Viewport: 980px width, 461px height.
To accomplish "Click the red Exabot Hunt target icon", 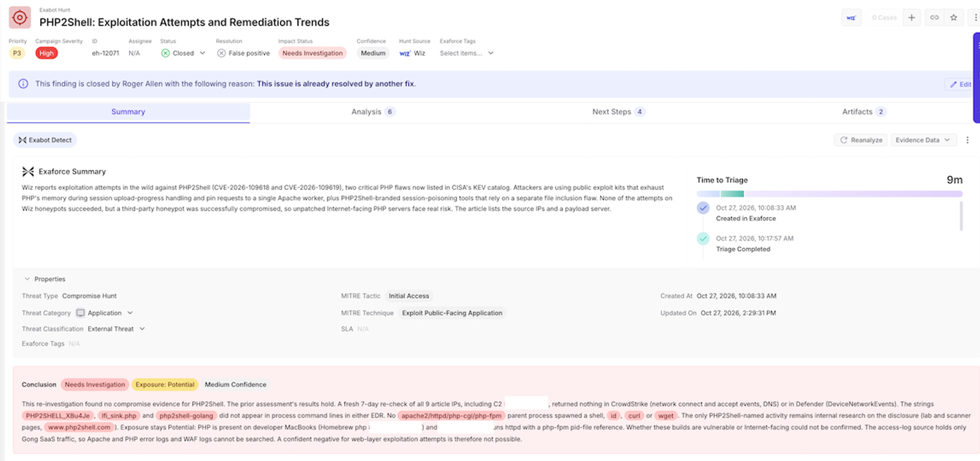I will point(20,18).
